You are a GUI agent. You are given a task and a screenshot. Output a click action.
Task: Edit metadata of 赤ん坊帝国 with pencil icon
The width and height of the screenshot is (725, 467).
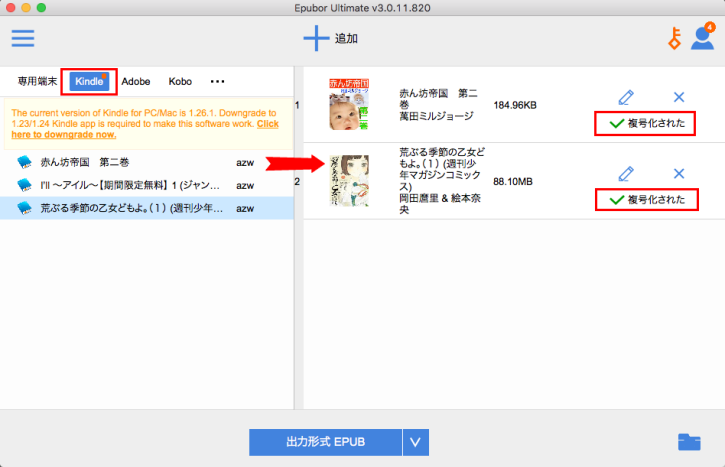point(626,97)
